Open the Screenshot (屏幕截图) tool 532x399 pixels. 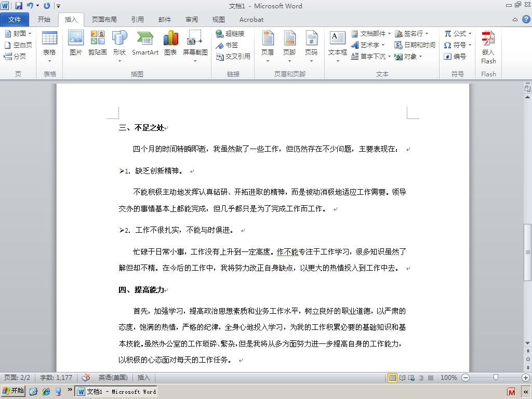195,46
